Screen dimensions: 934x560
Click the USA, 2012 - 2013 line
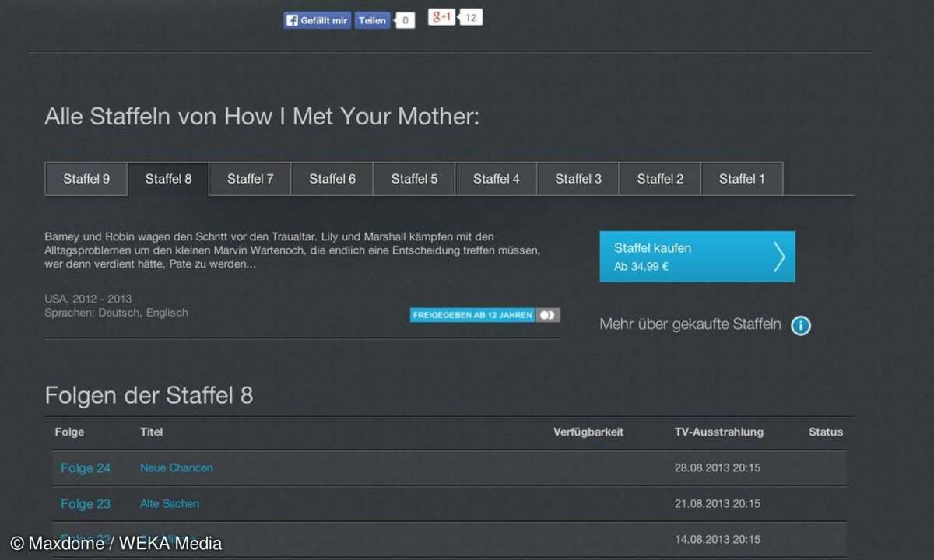click(x=89, y=299)
